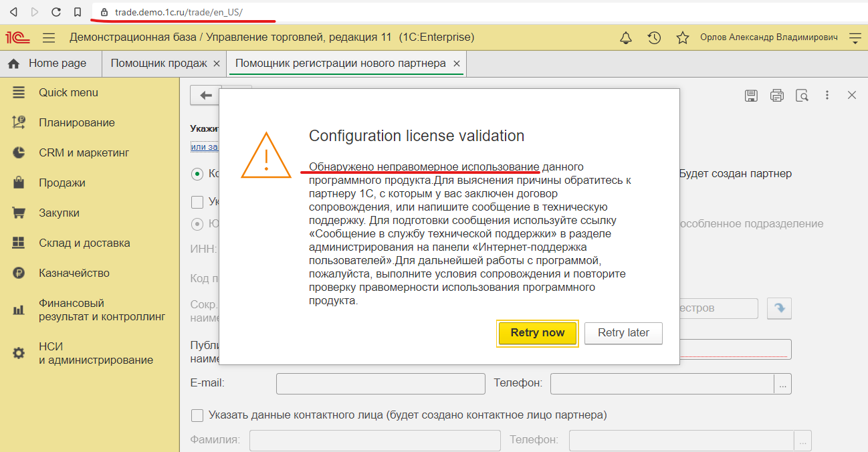
Task: Click inside the Телефон field next to E-mail
Action: point(662,384)
